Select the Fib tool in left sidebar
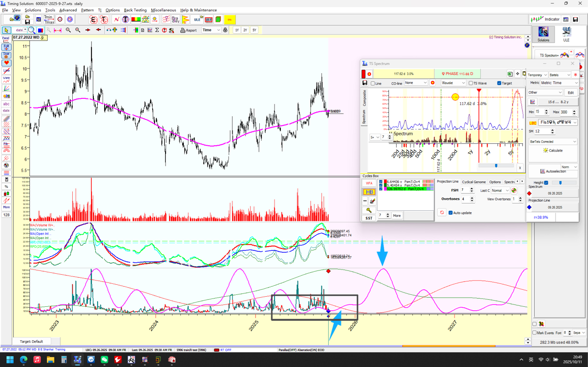 (6, 144)
